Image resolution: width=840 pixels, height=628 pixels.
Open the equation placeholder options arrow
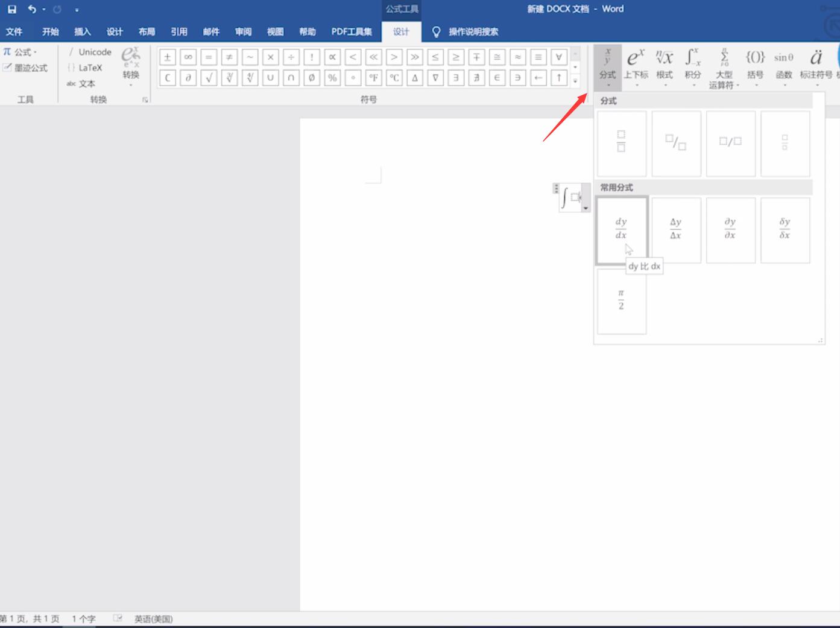click(586, 209)
